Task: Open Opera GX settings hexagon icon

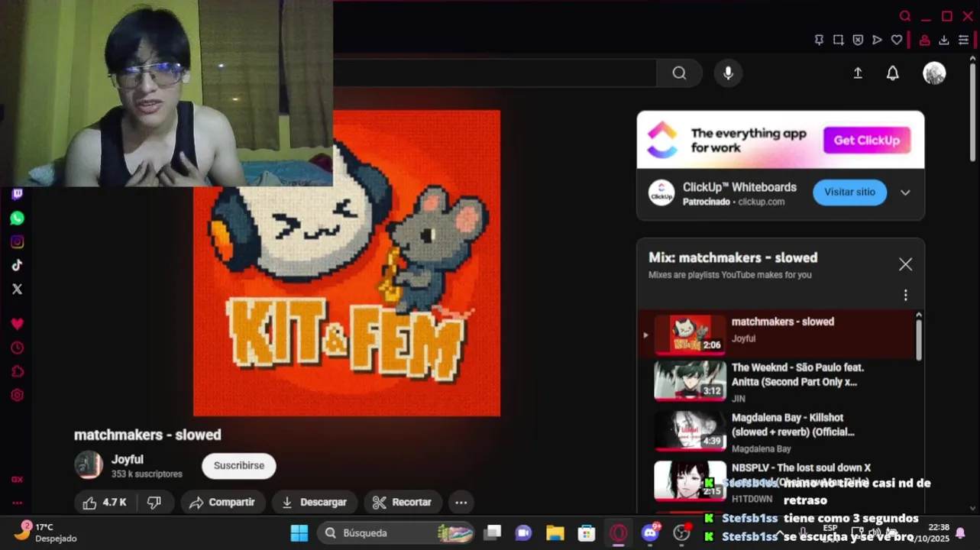Action: [17, 395]
